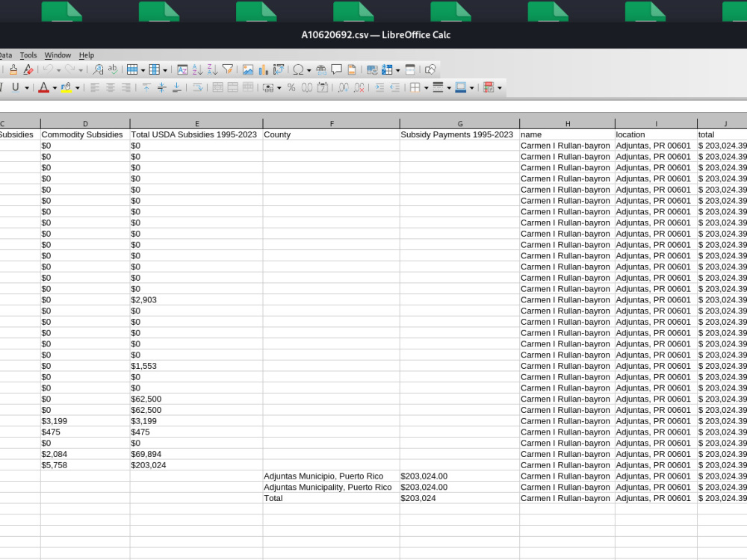The image size is (747, 560).
Task: Expand the currency format dropdown arrow
Action: pos(279,88)
